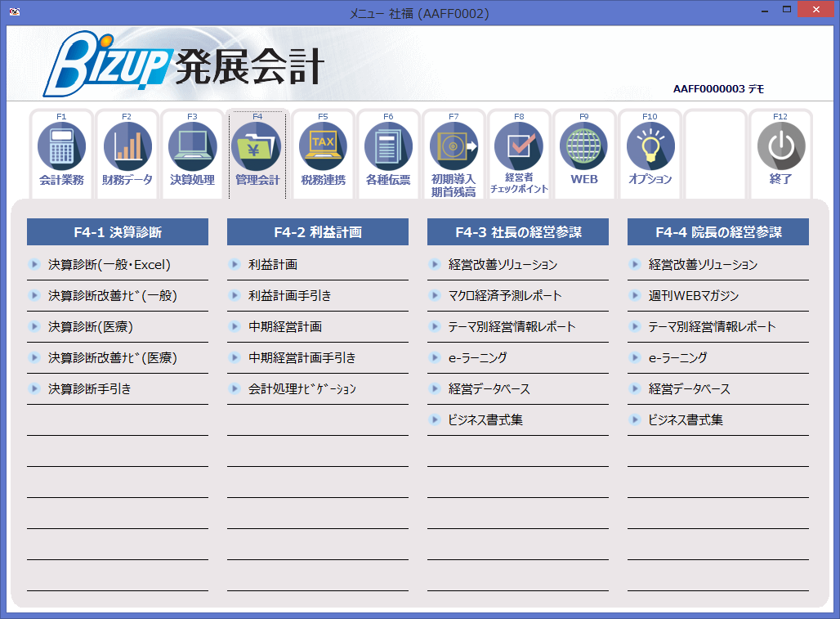The height and width of the screenshot is (619, 840).
Task: Open ビジネス書式集 under 院長の経営参謀
Action: [681, 420]
